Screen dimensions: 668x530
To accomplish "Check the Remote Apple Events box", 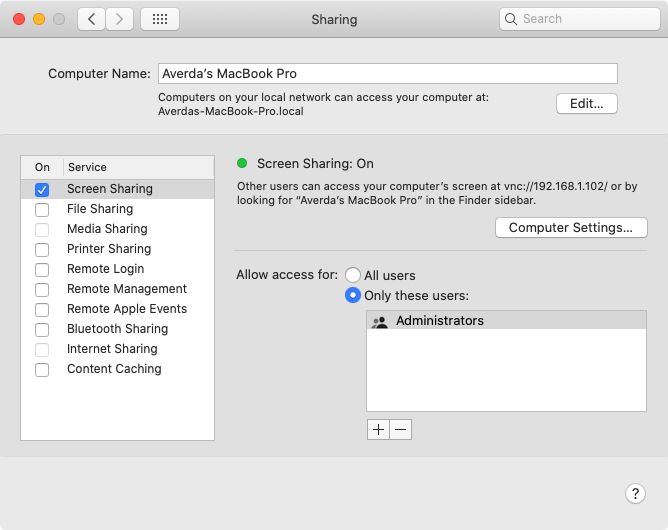I will 42,310.
